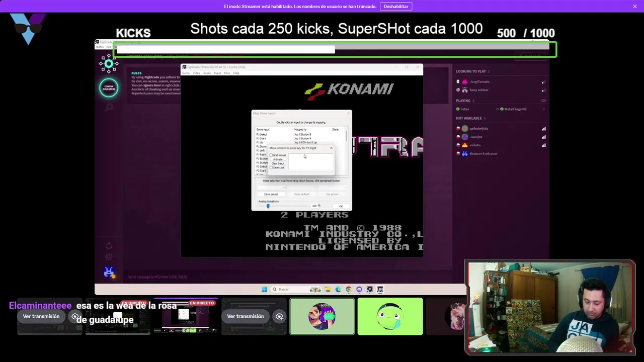The height and width of the screenshot is (362, 644).
Task: Click the Game input column header
Action: click(263, 129)
